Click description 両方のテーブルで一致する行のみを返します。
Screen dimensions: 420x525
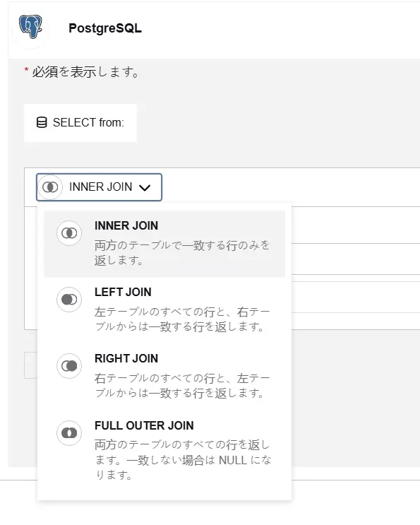pos(182,252)
